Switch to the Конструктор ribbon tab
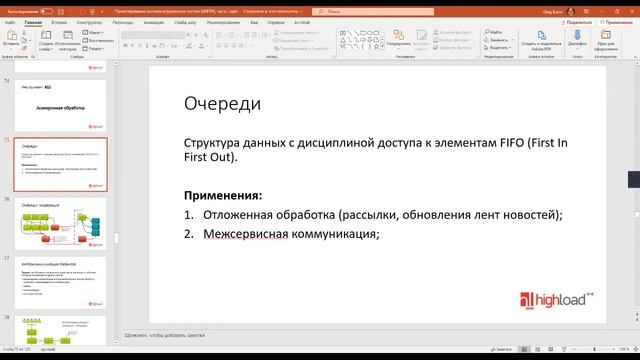The height and width of the screenshot is (360, 640). click(x=89, y=22)
